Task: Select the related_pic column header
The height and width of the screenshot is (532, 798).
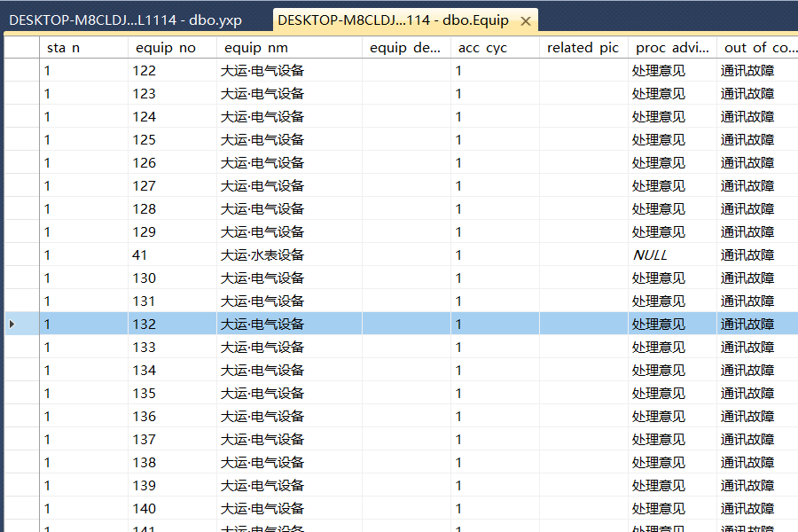Action: tap(583, 48)
